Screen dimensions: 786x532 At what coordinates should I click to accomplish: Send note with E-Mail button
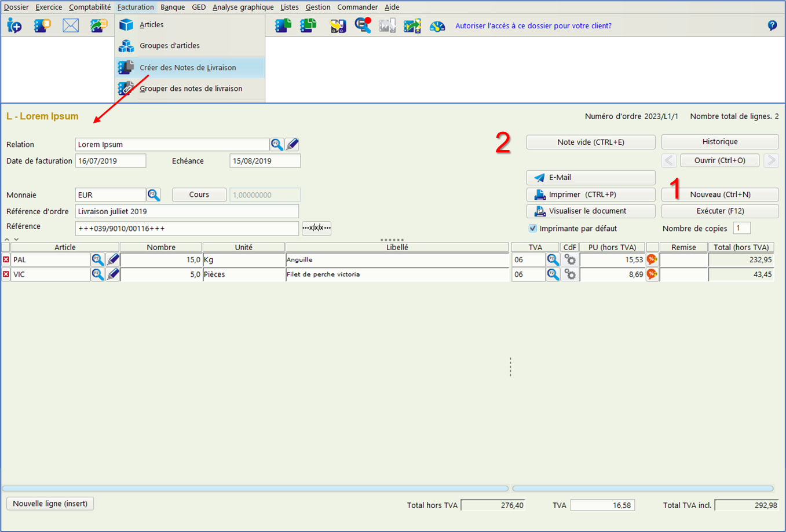point(591,178)
